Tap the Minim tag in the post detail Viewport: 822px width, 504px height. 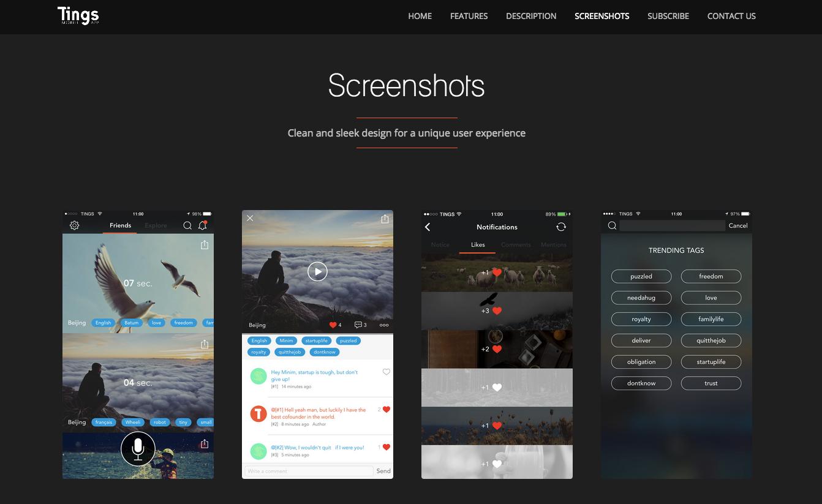pyautogui.click(x=285, y=340)
